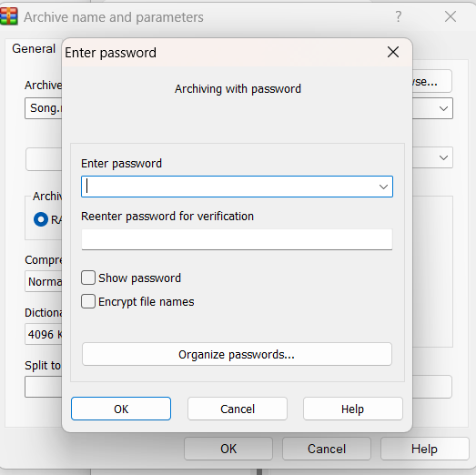Click Organize passwords button
476x475 pixels.
click(237, 354)
